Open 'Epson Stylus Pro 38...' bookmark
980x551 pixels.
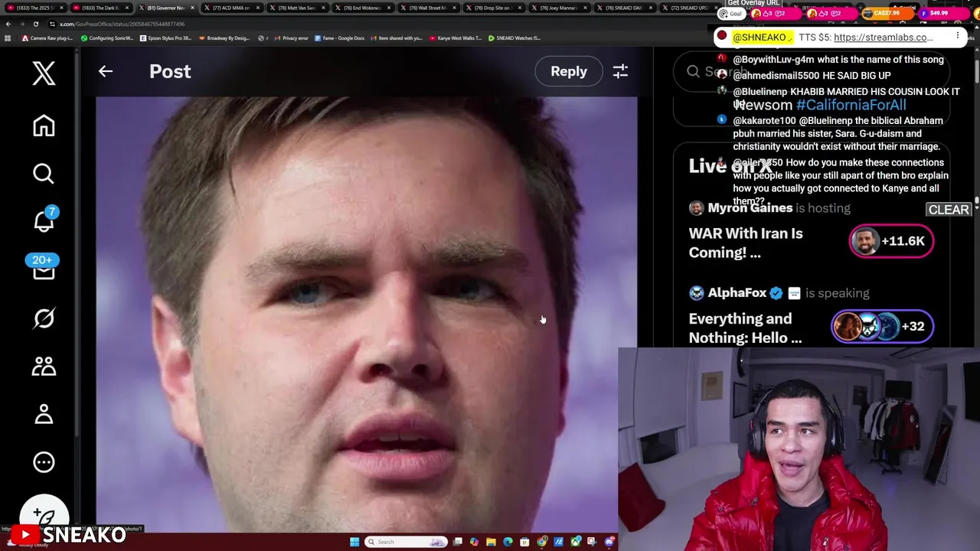(165, 37)
